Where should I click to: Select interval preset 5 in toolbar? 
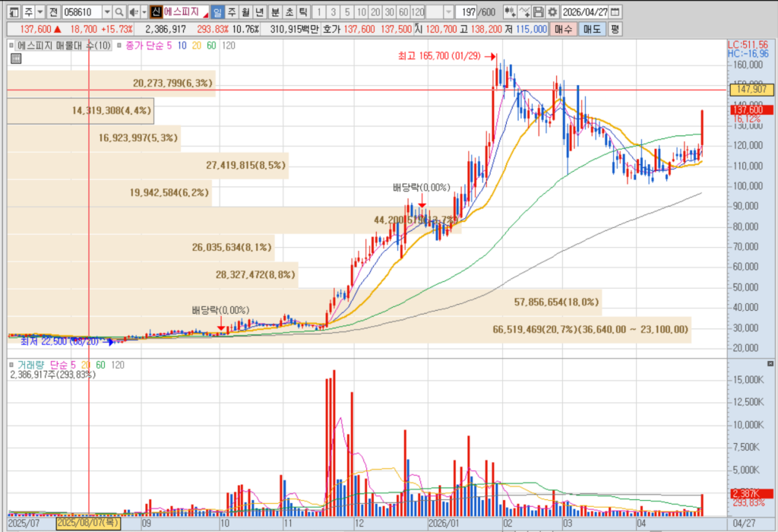[347, 12]
